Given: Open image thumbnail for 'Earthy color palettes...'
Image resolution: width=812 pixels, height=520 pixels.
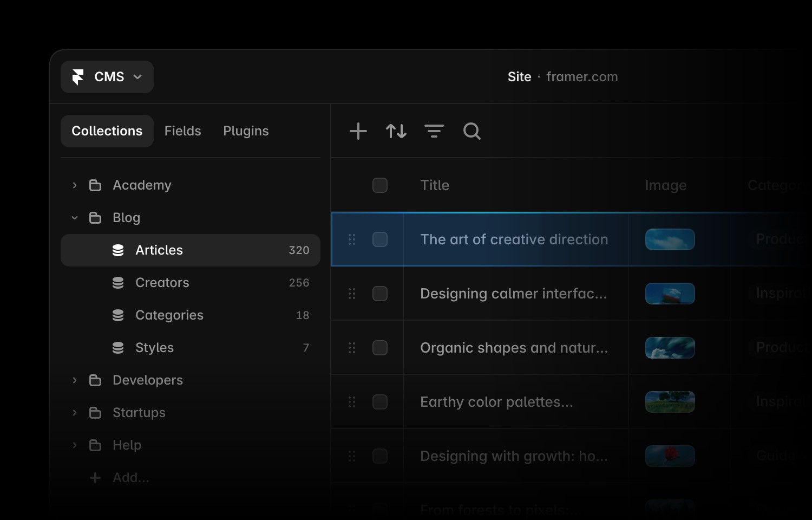Looking at the screenshot, I should coord(670,402).
